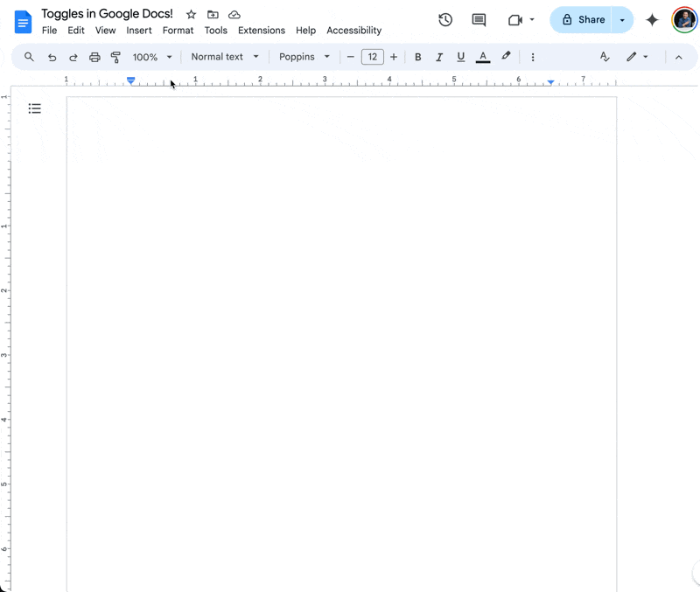Toggle bold formatting

[x=418, y=57]
